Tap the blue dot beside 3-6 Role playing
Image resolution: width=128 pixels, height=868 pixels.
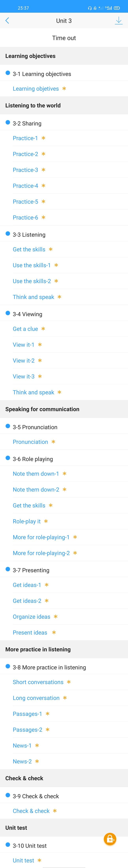8,458
